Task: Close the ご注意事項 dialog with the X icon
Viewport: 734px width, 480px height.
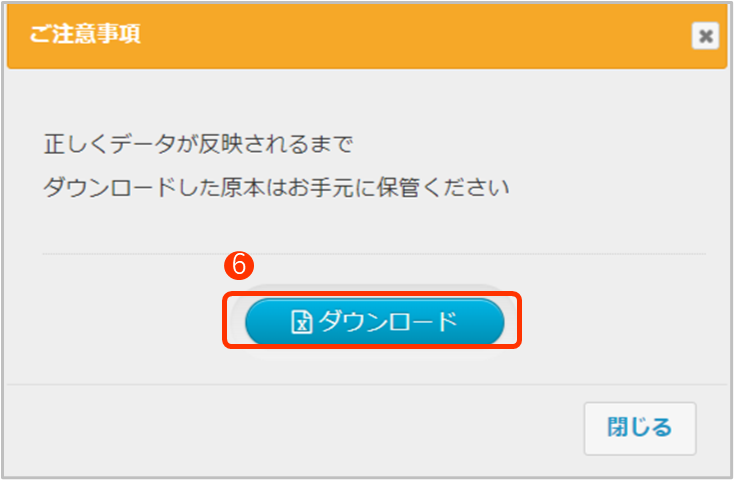Action: (x=706, y=36)
